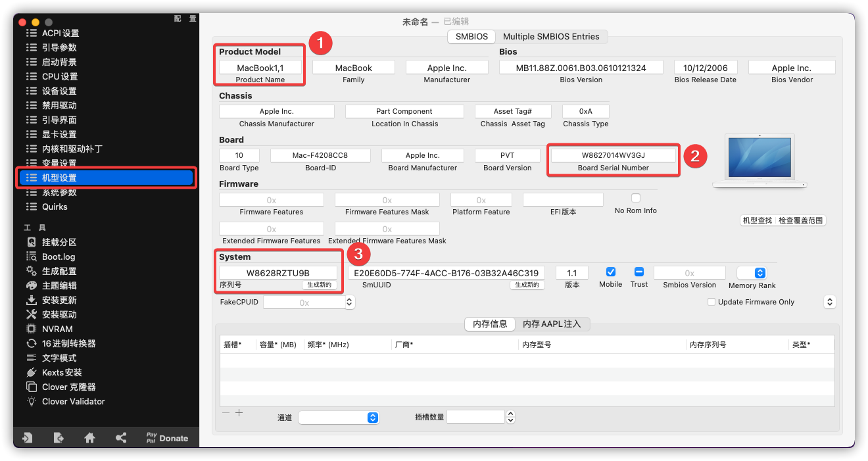
Task: Enable the No Rom Info checkbox
Action: 636,198
